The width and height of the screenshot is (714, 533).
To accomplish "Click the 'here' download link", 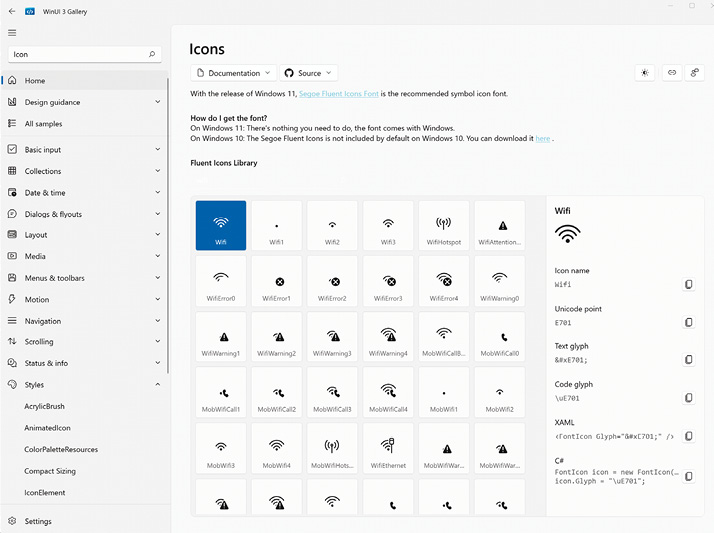I will coord(542,138).
